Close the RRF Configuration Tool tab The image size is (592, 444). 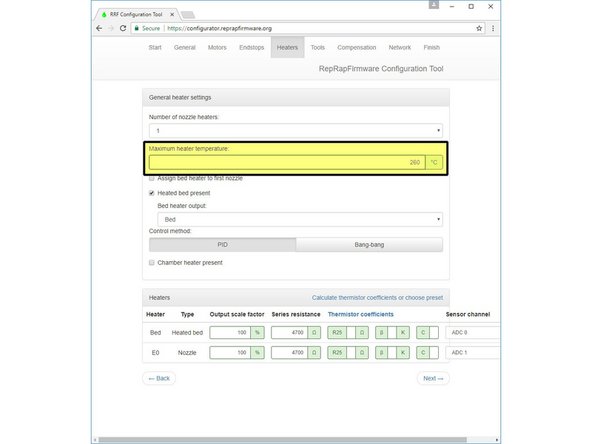[172, 14]
